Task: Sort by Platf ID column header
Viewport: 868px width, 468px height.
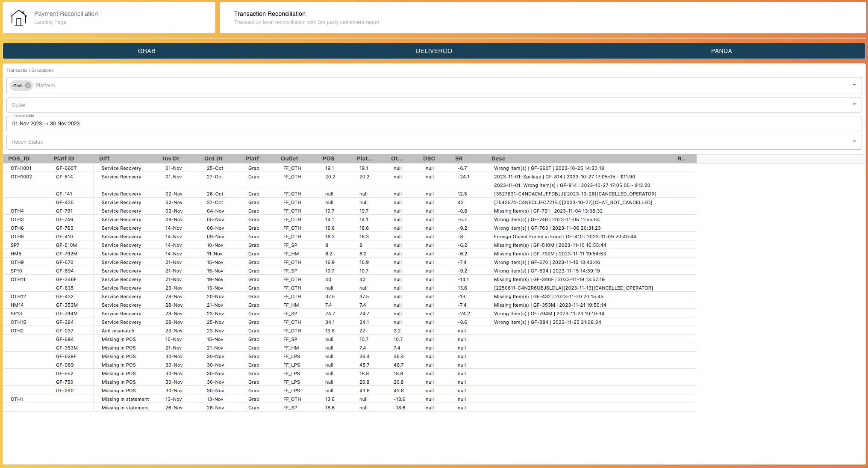Action: pyautogui.click(x=64, y=159)
